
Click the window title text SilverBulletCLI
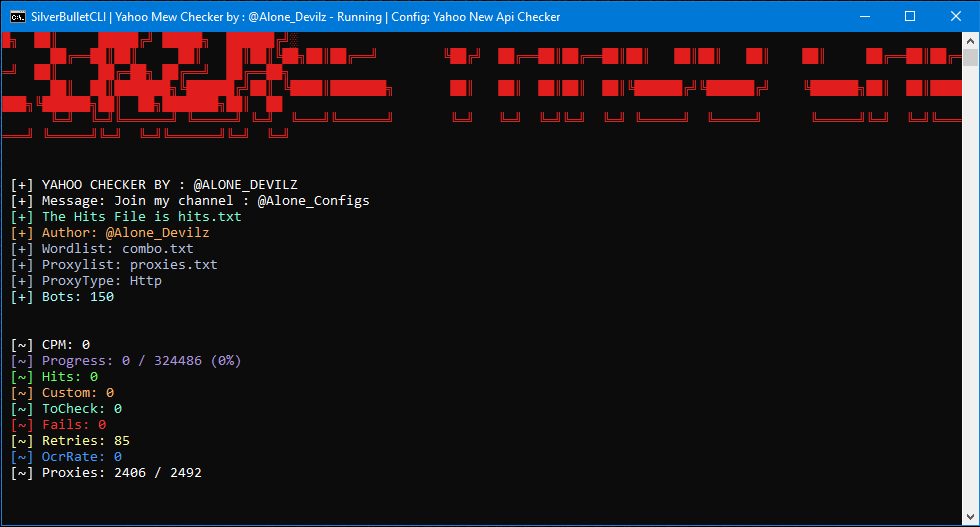tap(68, 17)
